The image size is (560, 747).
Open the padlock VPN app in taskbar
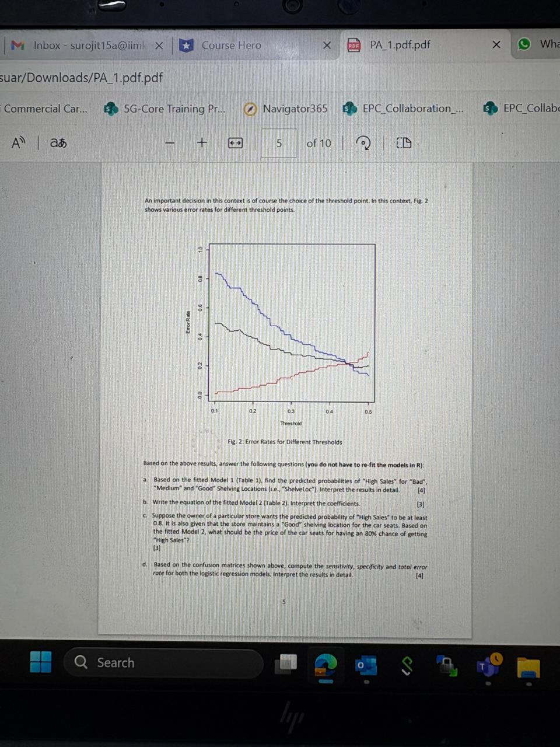point(447,665)
